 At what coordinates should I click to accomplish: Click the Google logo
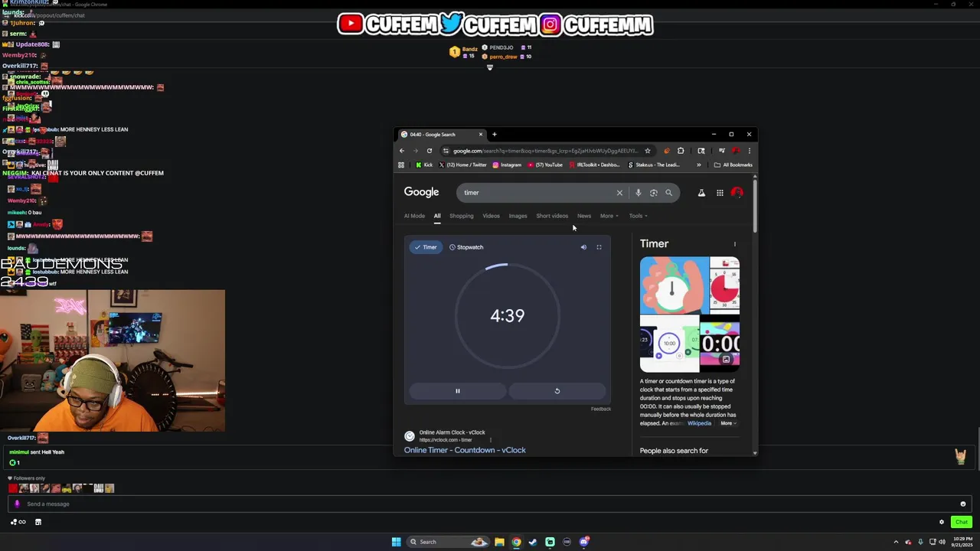coord(422,192)
